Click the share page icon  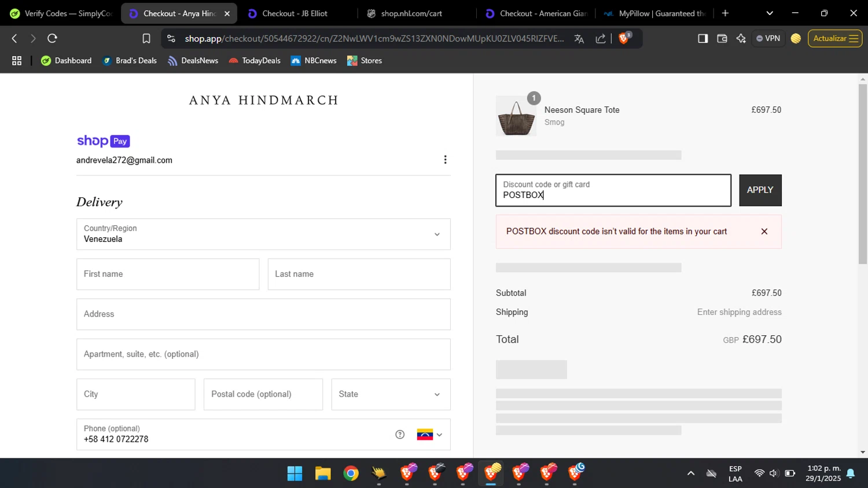coord(601,39)
